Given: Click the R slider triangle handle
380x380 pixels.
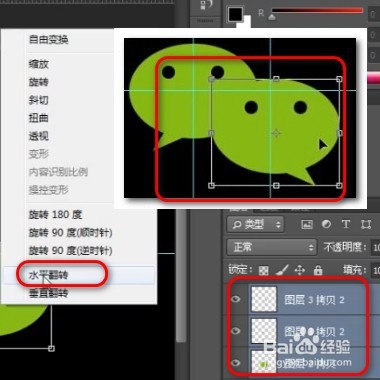Looking at the screenshot, I should [272, 17].
